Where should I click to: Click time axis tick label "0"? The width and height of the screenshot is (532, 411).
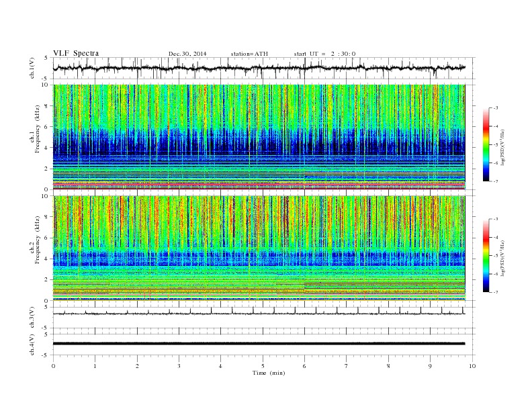[x=53, y=366]
